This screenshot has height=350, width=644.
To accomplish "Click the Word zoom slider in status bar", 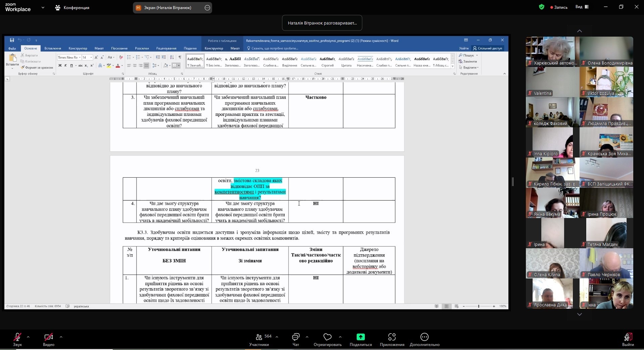I will pyautogui.click(x=479, y=306).
